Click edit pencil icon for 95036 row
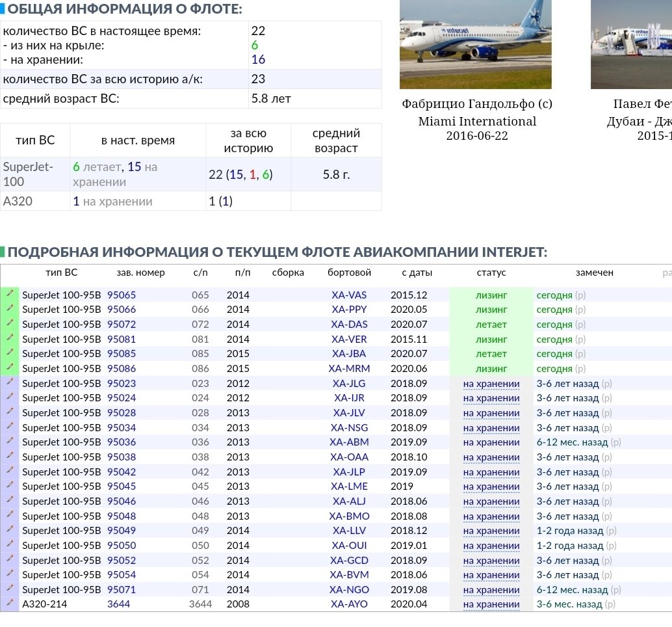 coord(10,440)
